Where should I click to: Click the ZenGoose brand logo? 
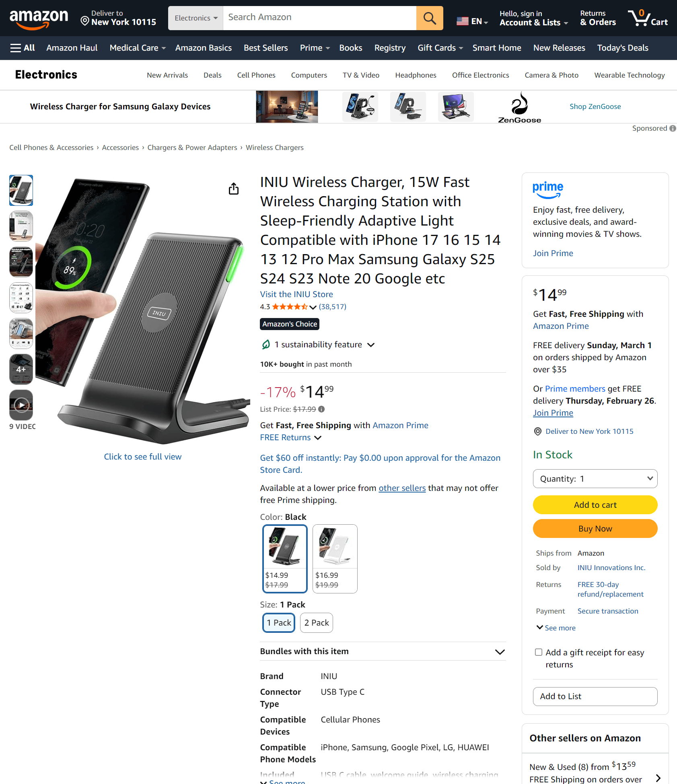click(519, 107)
